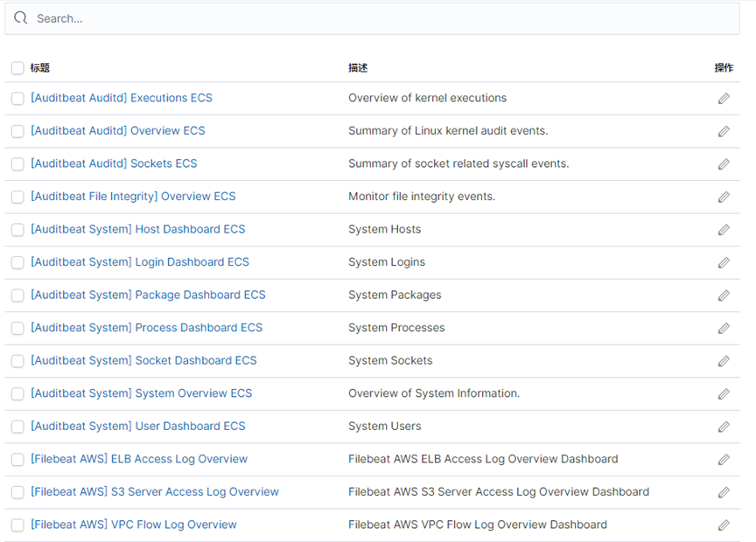Image resolution: width=756 pixels, height=542 pixels.
Task: Edit System Overview ECS via pencil icon
Action: (724, 393)
